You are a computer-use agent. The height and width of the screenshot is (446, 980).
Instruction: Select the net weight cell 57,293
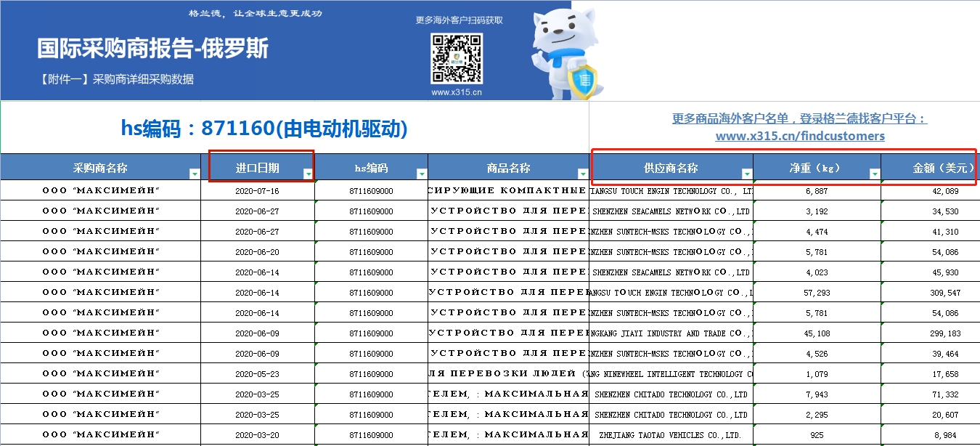[x=817, y=293]
